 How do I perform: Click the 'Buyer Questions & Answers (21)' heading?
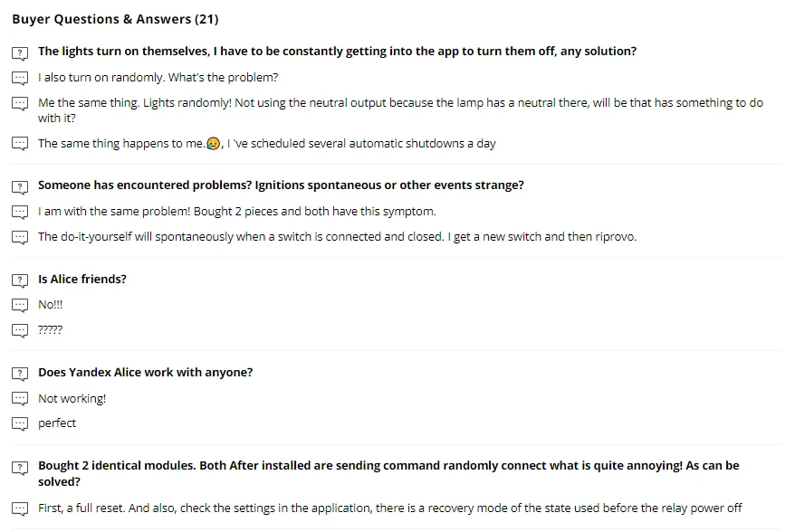pyautogui.click(x=115, y=19)
